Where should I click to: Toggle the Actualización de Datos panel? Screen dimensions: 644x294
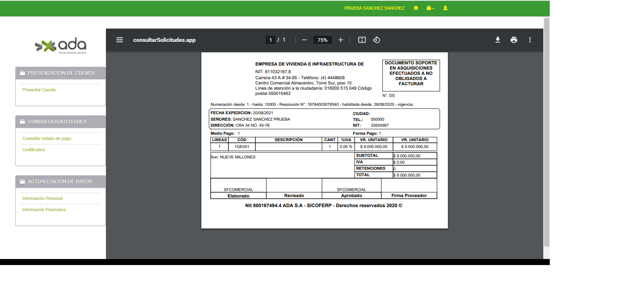coord(60,182)
